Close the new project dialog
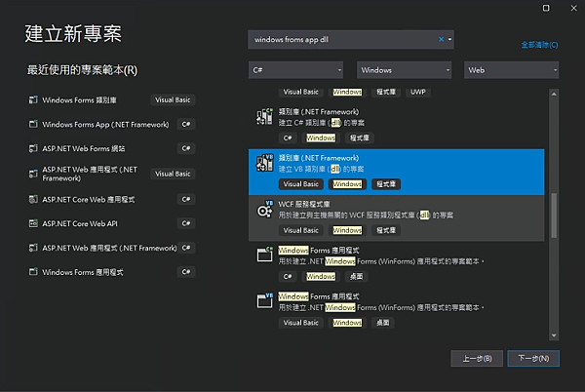585x392 pixels. [574, 8]
